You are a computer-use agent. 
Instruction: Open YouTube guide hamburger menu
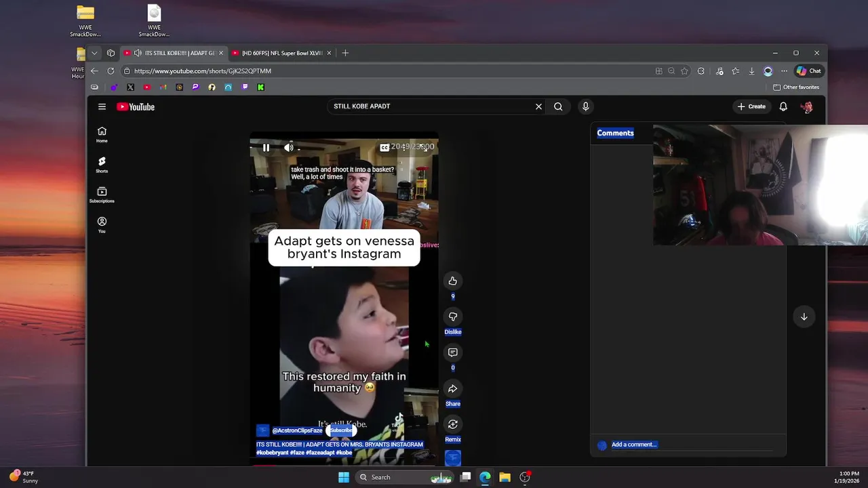point(102,106)
